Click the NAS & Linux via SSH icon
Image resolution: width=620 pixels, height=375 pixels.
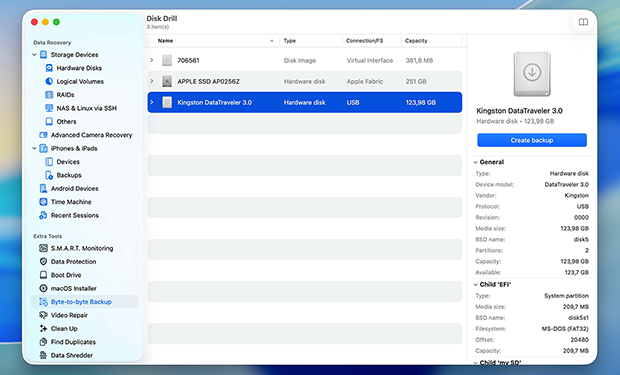point(49,108)
